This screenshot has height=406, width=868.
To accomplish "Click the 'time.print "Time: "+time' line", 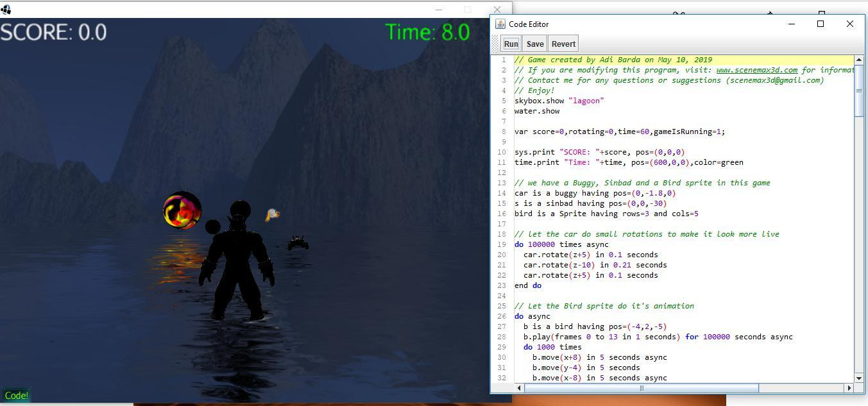I will (629, 162).
